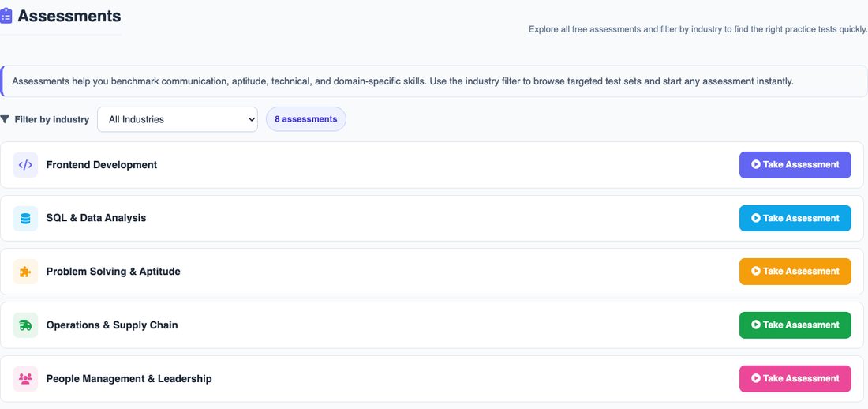The image size is (868, 409).
Task: Click the Operations & Supply Chain truck icon
Action: point(25,325)
